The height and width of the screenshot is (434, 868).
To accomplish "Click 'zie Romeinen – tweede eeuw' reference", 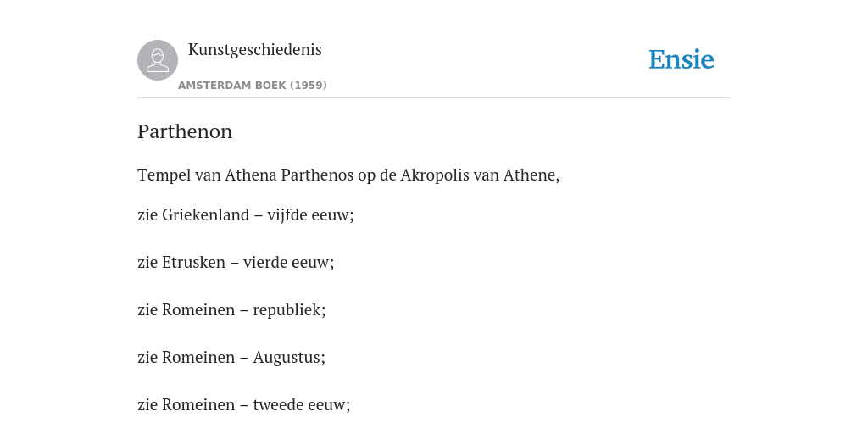I will [244, 405].
